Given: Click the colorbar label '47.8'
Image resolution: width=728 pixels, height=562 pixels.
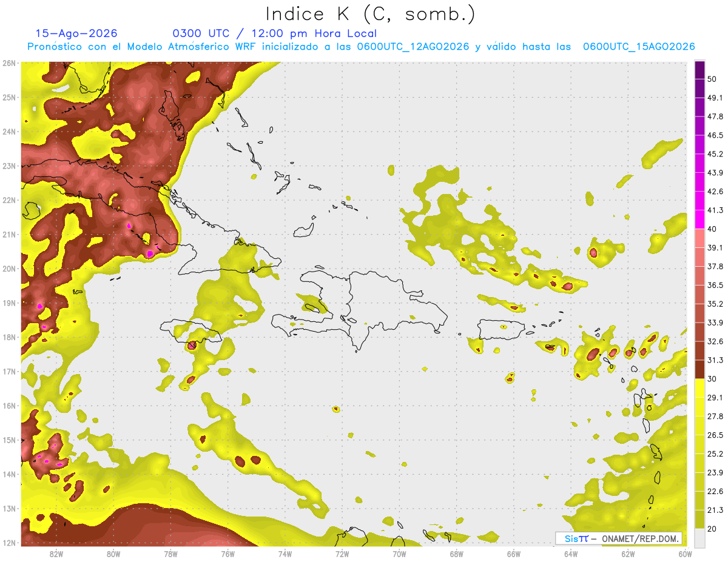Looking at the screenshot, I should point(715,116).
